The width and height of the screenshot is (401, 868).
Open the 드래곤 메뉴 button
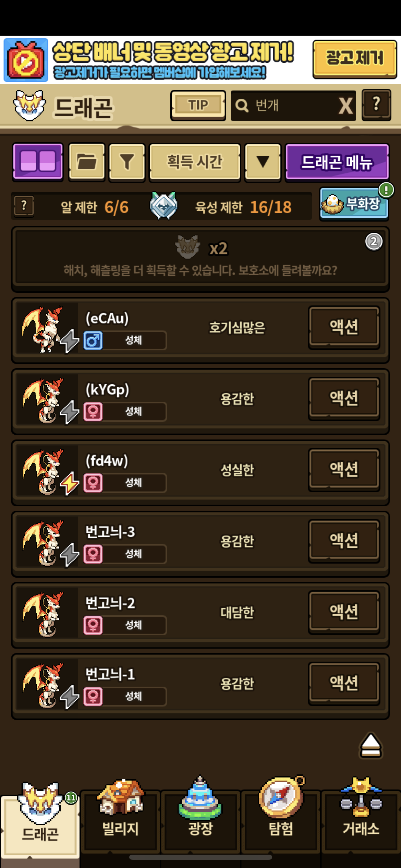tap(337, 161)
